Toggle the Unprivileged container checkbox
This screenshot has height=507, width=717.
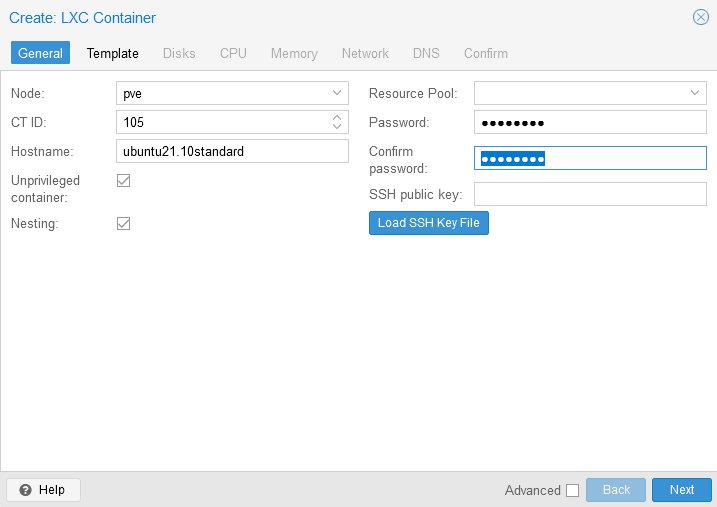(123, 181)
